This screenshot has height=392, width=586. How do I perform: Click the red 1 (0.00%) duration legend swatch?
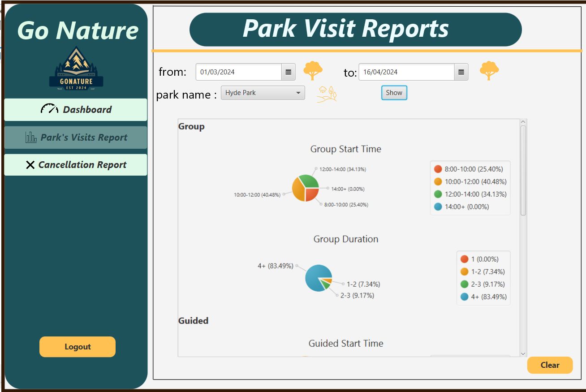[x=465, y=259]
